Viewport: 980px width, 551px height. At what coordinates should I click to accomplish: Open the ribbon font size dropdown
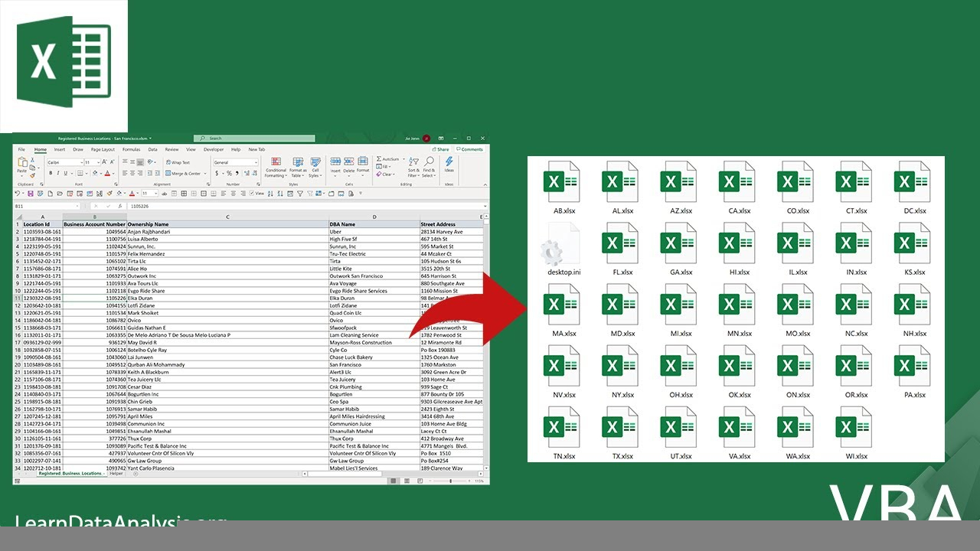click(x=99, y=162)
